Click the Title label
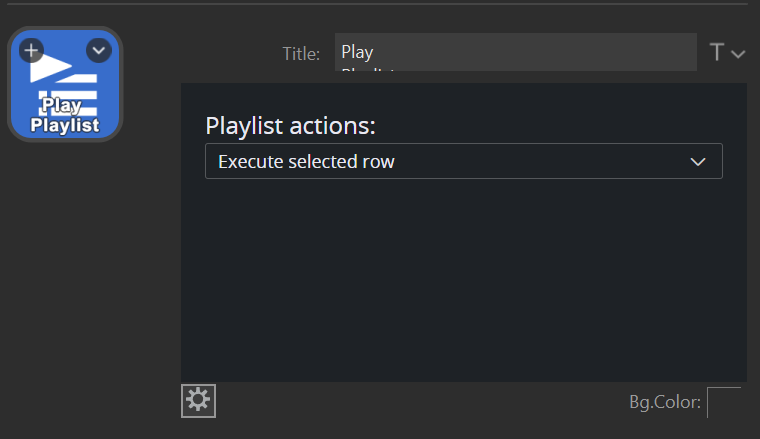The width and height of the screenshot is (760, 439). [300, 54]
